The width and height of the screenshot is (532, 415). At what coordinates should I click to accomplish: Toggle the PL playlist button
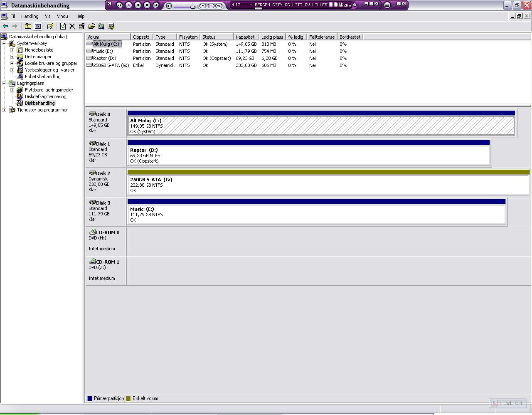tap(211, 6)
